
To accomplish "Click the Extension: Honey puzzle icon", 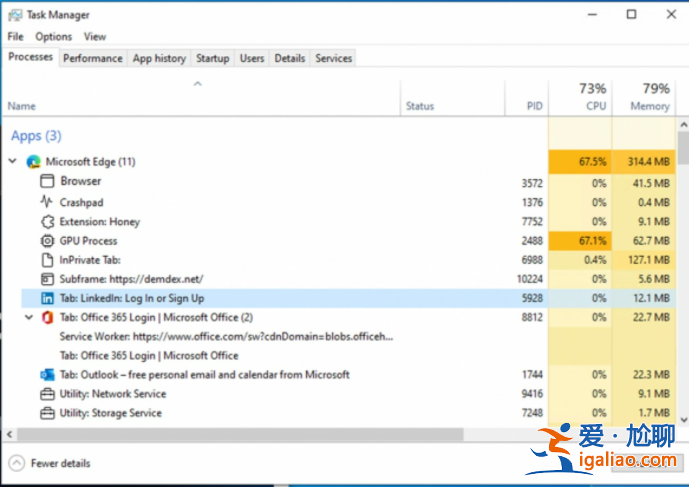I will [x=47, y=222].
